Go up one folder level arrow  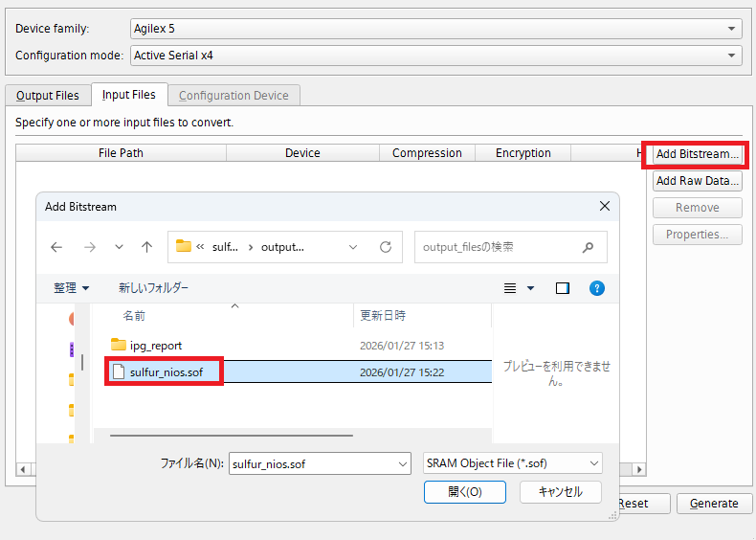[146, 247]
